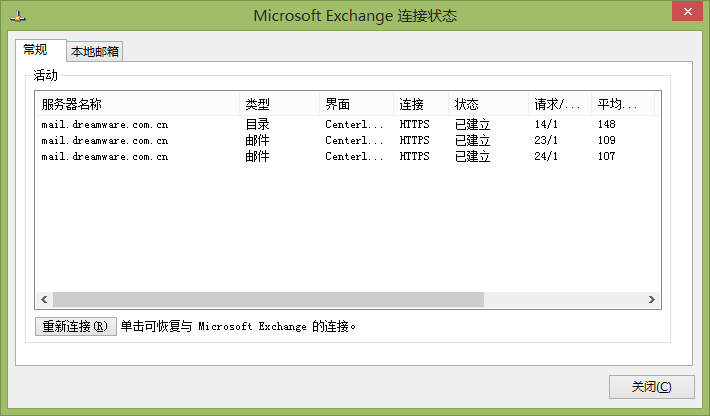
Task: Click the 单击可恢复与 Microsoft Exchange 的连接 text
Action: [x=238, y=326]
